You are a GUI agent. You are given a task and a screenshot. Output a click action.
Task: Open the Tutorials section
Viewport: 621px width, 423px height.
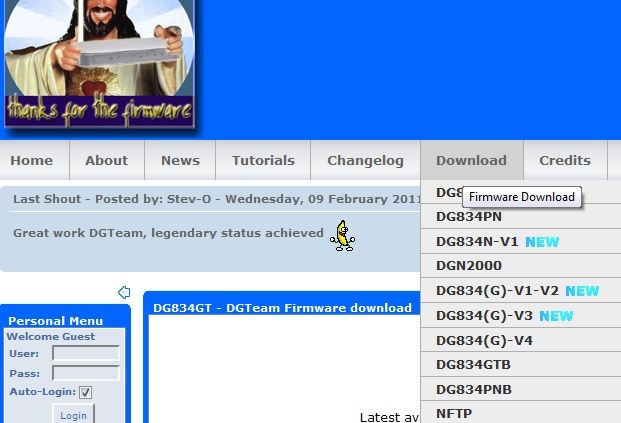coord(263,160)
